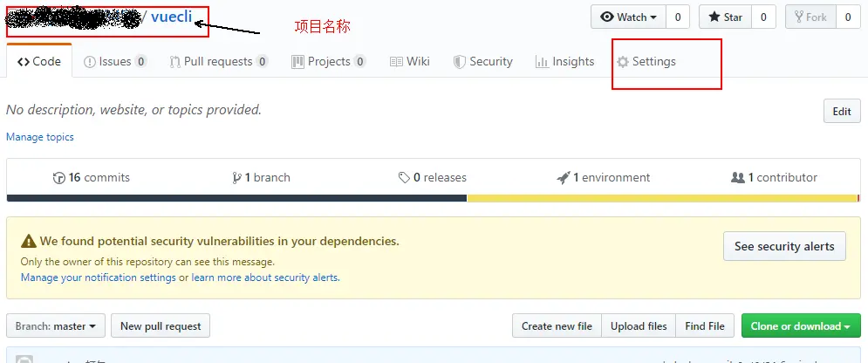Click the Edit description button

pos(842,111)
